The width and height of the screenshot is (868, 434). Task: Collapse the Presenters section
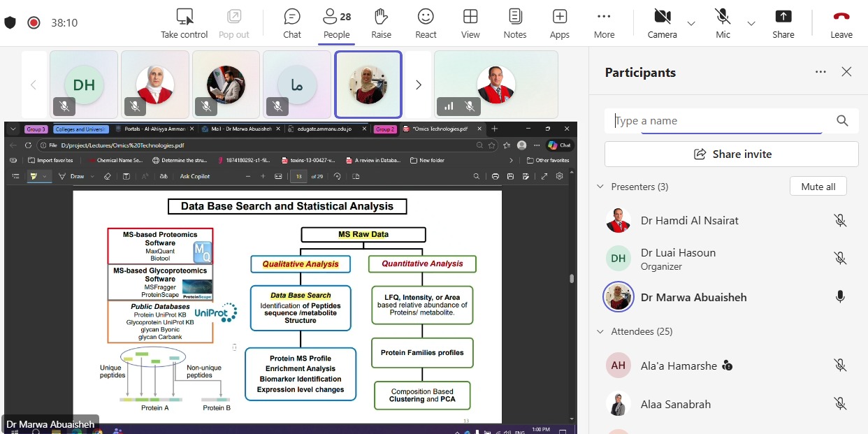pos(600,187)
